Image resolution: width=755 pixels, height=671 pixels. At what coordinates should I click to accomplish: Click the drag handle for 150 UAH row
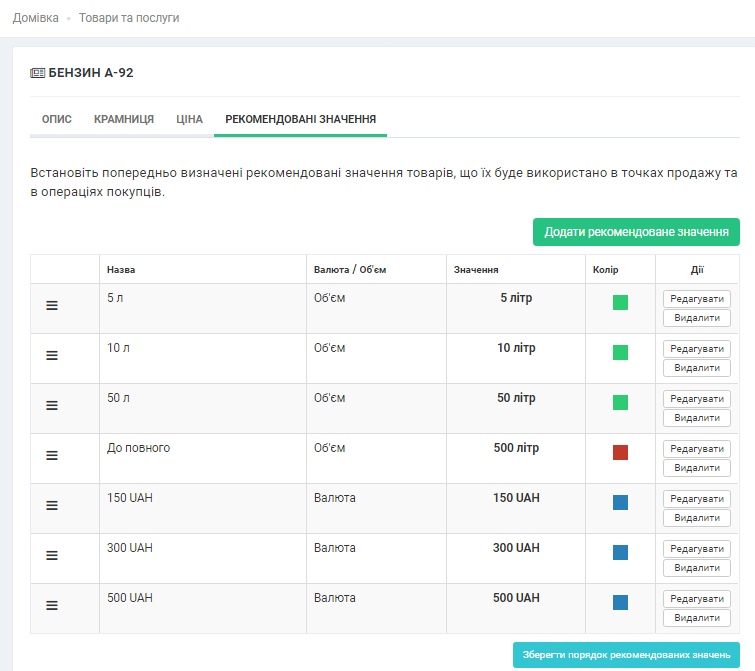[52, 505]
